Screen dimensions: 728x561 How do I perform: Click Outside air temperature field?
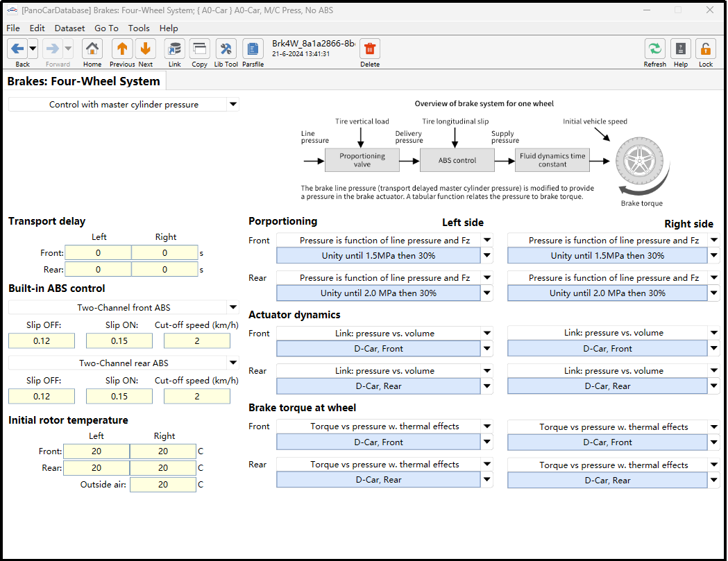click(x=163, y=485)
